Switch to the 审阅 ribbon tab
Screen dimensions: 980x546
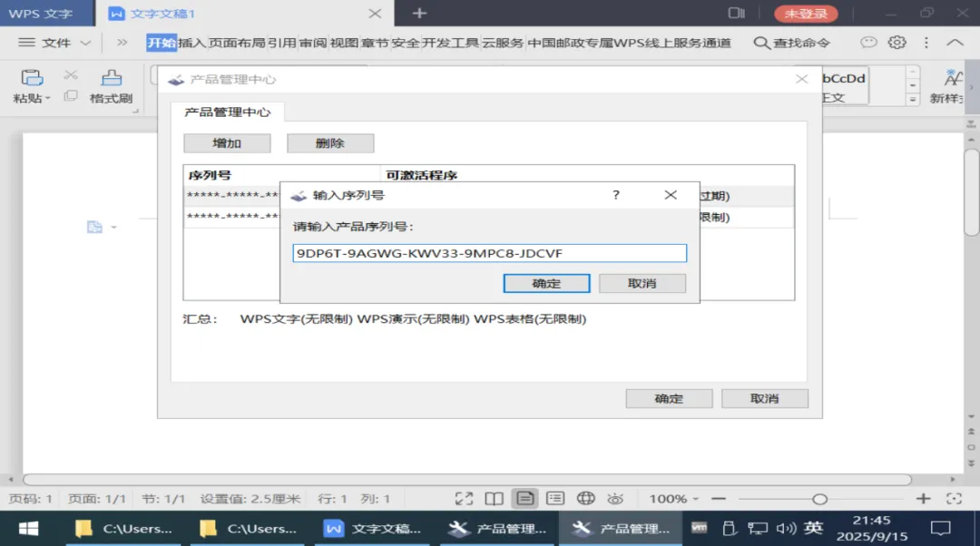tap(312, 43)
